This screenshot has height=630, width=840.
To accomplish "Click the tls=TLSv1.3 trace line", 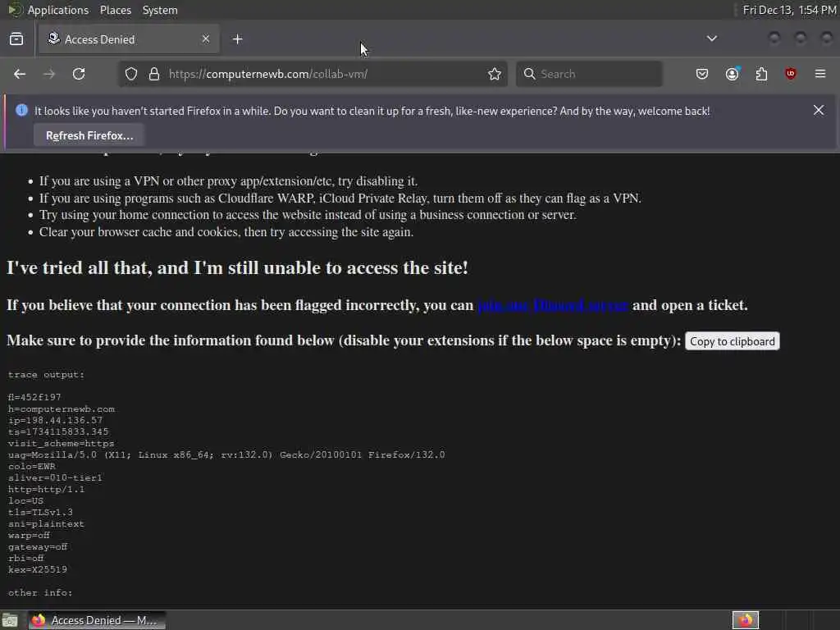I will pyautogui.click(x=40, y=512).
